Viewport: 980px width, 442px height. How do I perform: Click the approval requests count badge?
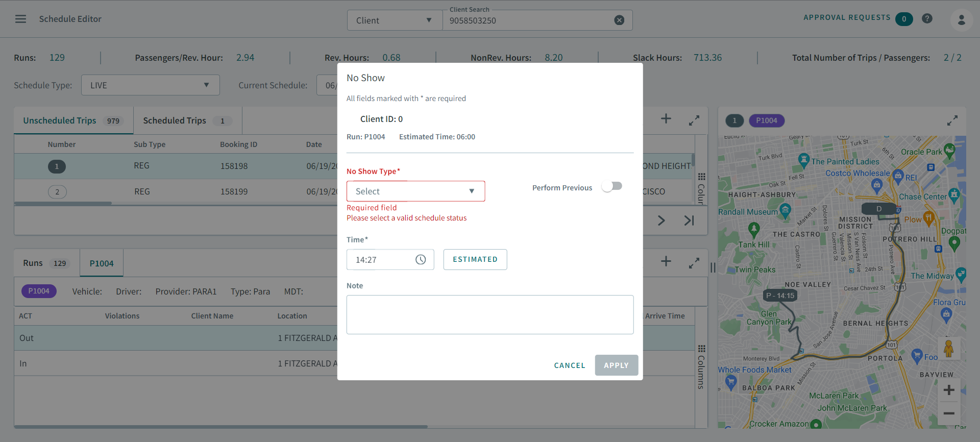coord(904,19)
